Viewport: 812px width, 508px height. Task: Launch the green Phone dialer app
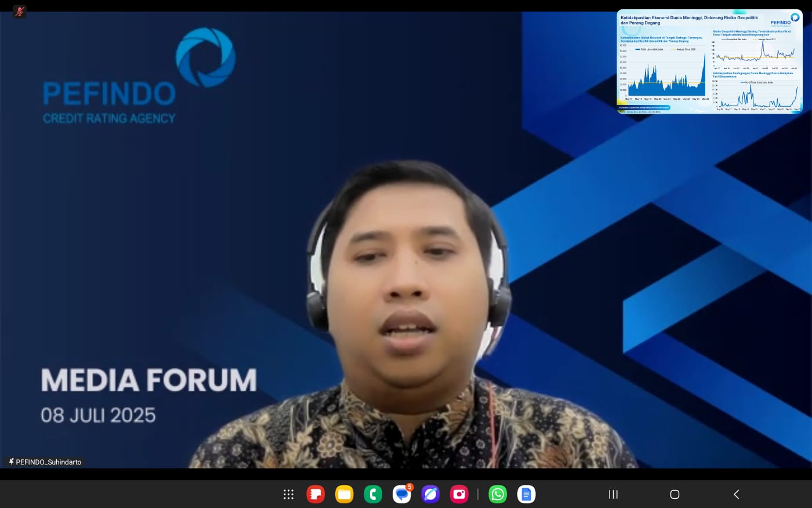click(372, 494)
